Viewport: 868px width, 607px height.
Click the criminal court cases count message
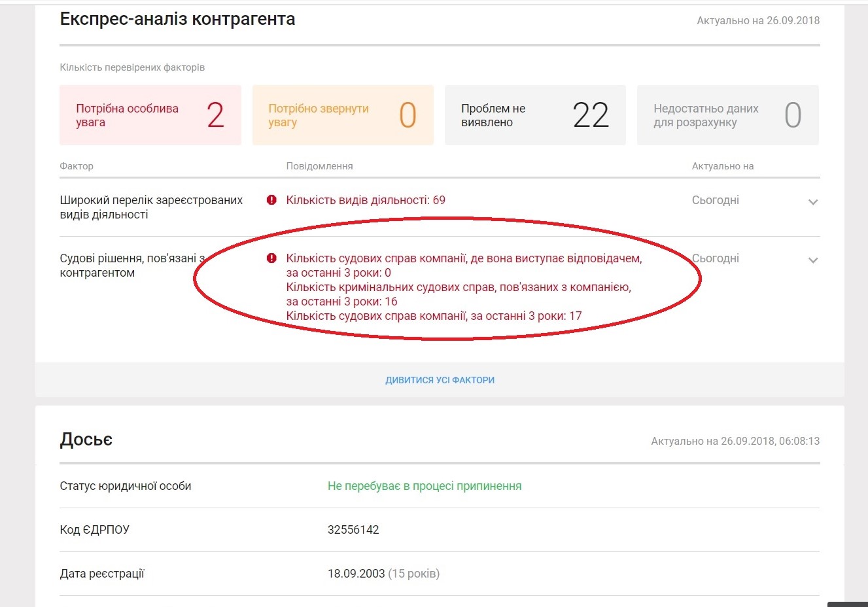[458, 294]
